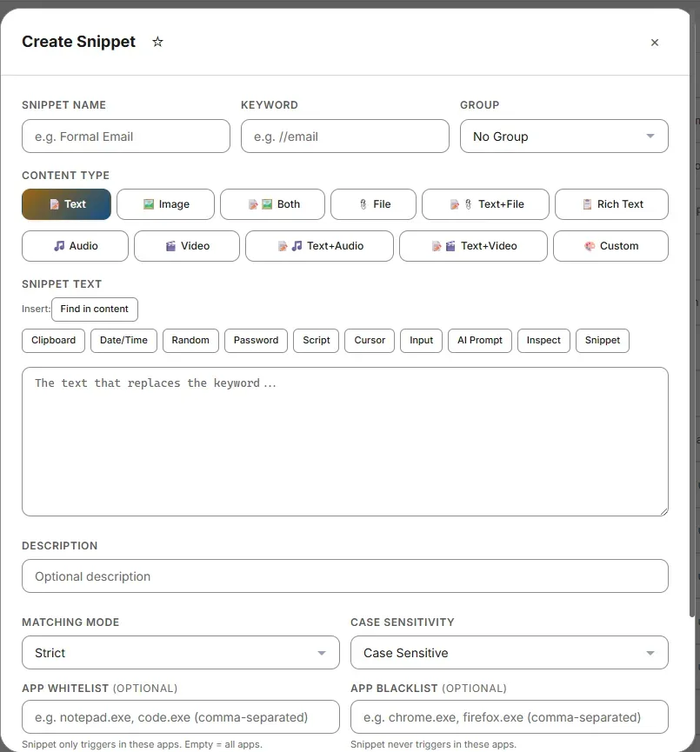
Task: Click the favorite star icon beside Create Snippet
Action: pyautogui.click(x=157, y=42)
